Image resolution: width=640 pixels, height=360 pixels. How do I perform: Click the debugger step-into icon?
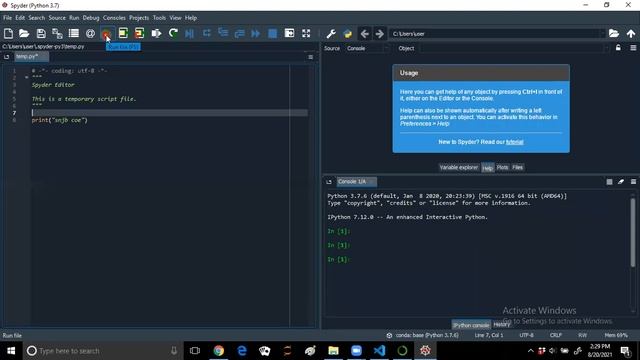click(x=223, y=33)
